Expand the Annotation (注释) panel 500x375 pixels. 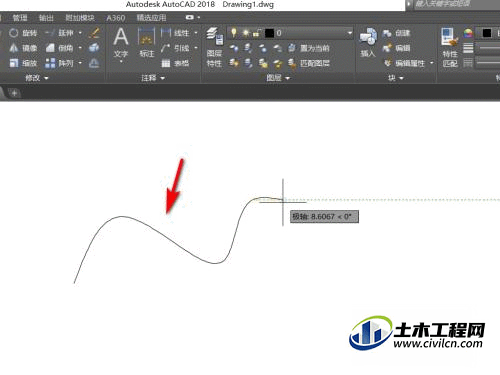pos(153,78)
